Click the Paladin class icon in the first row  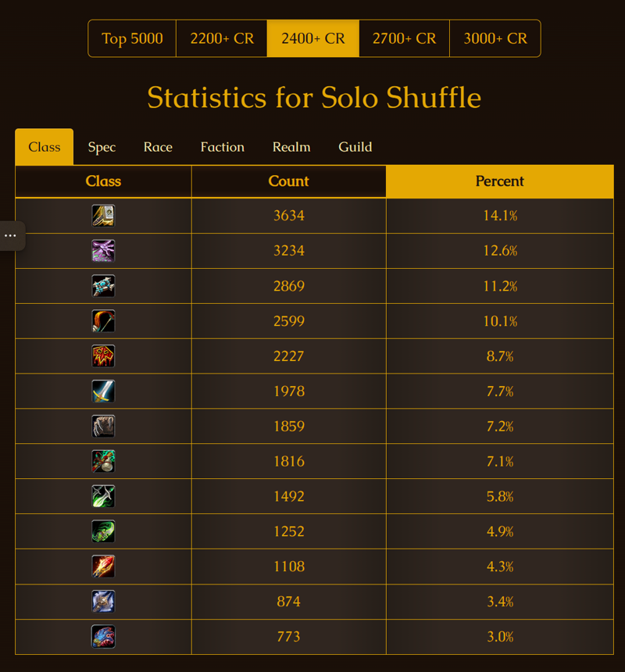pyautogui.click(x=103, y=216)
